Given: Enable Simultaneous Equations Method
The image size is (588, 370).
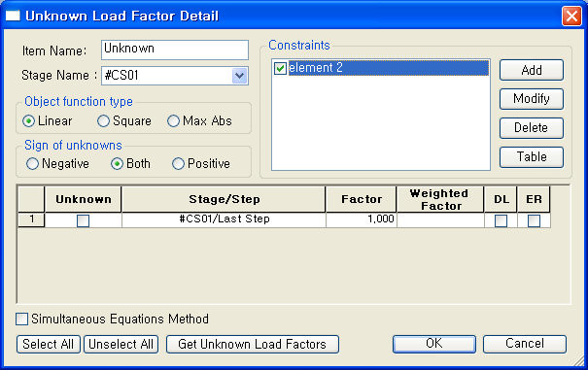Looking at the screenshot, I should [21, 320].
